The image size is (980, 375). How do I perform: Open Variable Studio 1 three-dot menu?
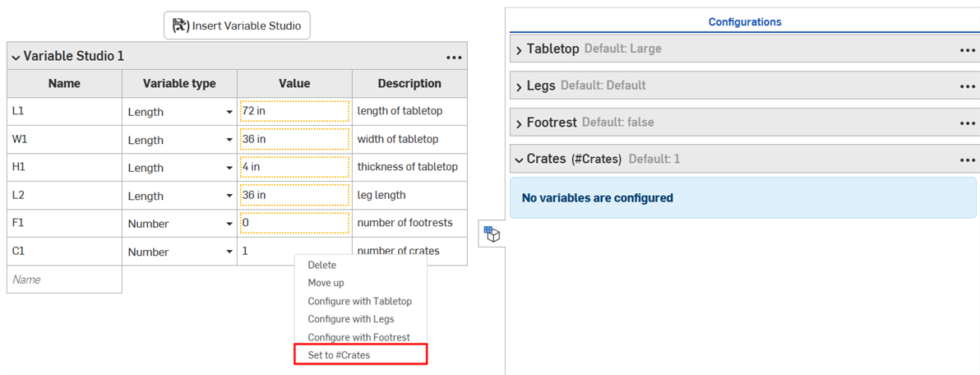coord(454,58)
